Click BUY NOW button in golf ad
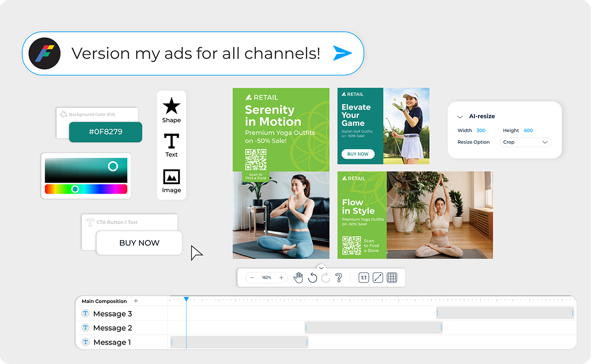 [x=358, y=154]
